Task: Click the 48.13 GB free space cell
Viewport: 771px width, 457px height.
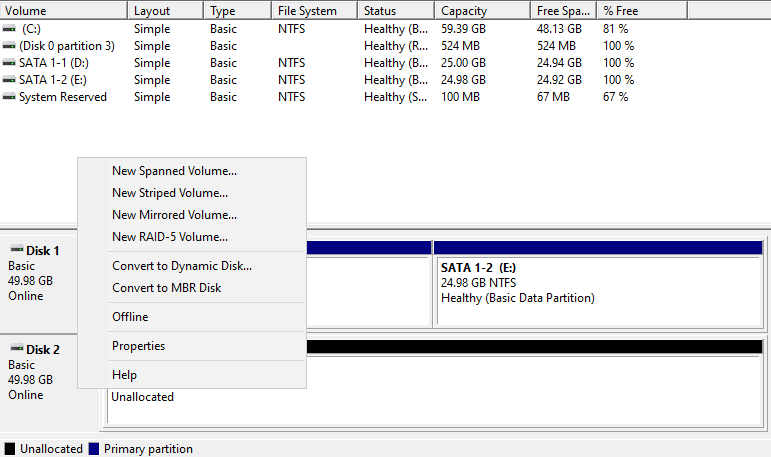Action: pyautogui.click(x=559, y=29)
